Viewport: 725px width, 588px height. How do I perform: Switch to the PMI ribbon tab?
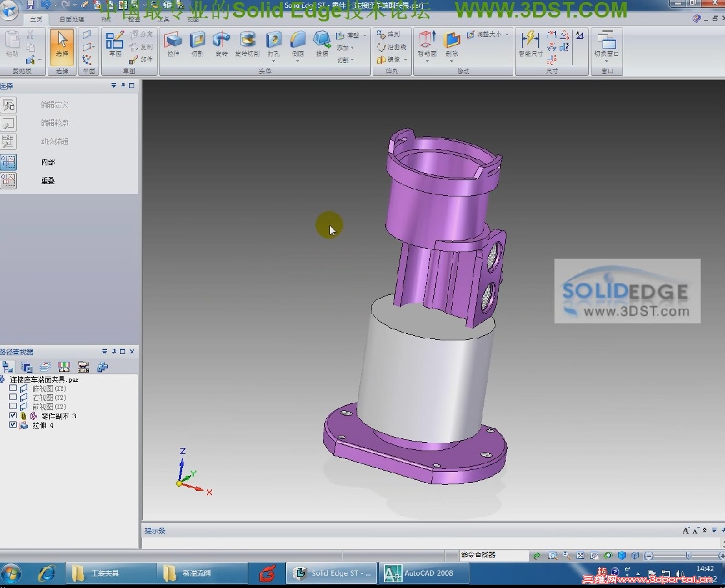106,19
